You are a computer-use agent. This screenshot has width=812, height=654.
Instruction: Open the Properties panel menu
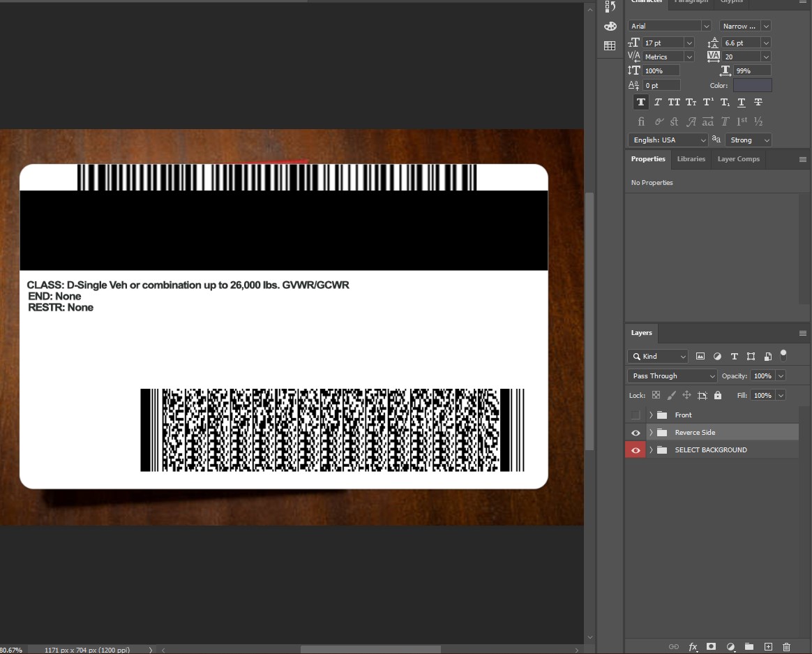[803, 160]
